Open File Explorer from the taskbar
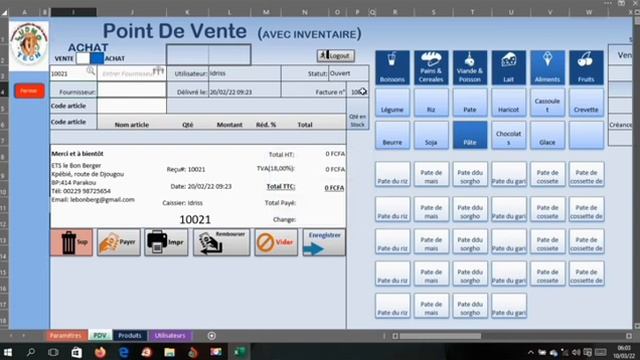This screenshot has width=640, height=360. 169,352
